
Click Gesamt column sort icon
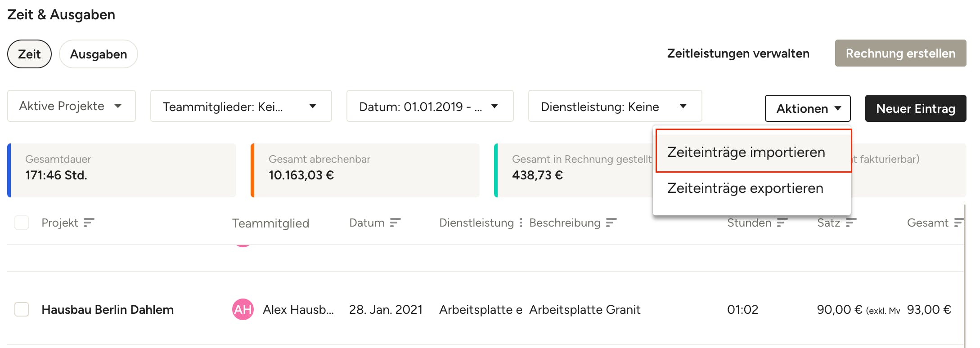(x=958, y=223)
